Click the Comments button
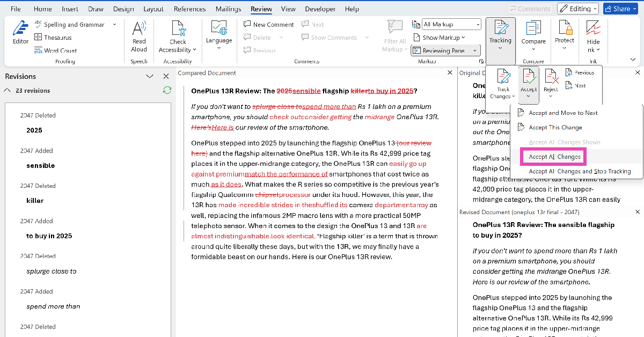 pyautogui.click(x=530, y=9)
